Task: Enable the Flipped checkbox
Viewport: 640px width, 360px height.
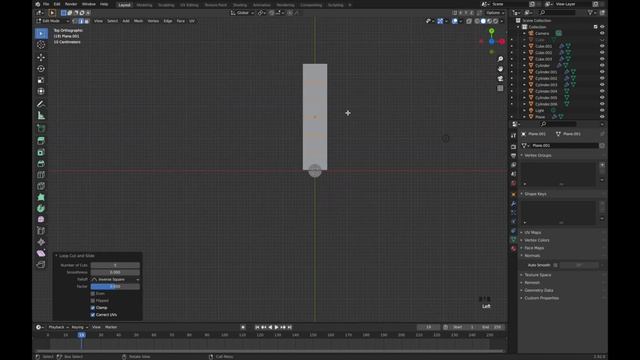Action: click(x=93, y=300)
